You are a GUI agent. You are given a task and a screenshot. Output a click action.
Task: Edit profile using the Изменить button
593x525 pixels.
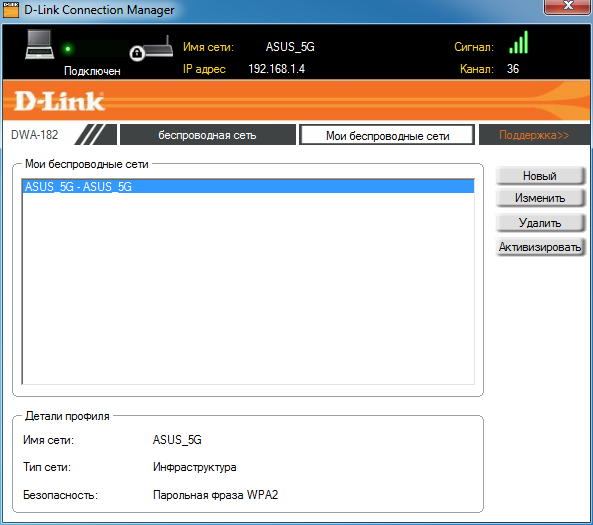[540, 198]
